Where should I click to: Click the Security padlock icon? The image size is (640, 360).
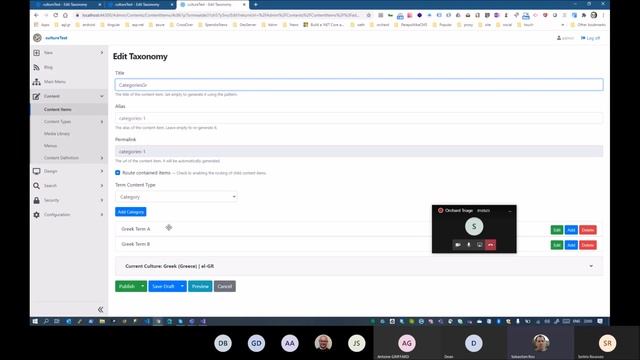(x=37, y=200)
